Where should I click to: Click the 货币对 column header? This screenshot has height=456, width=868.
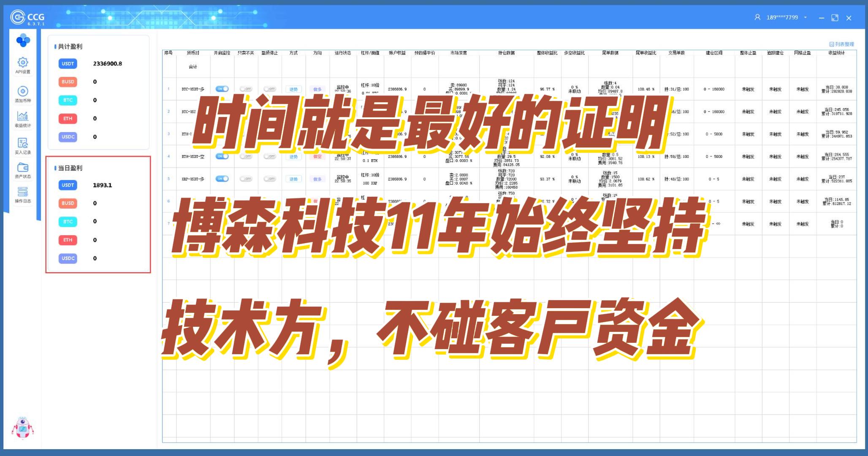pyautogui.click(x=193, y=53)
